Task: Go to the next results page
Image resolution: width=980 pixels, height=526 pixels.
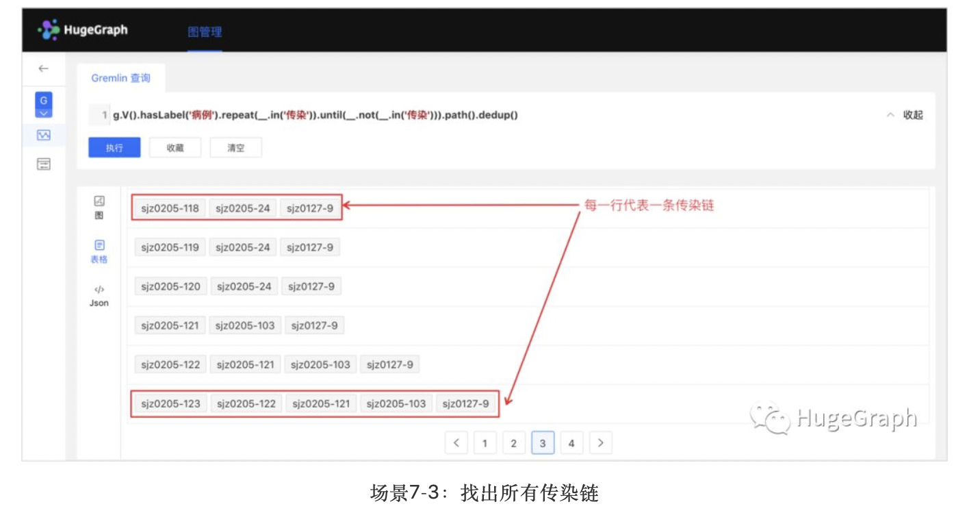Action: (x=600, y=443)
